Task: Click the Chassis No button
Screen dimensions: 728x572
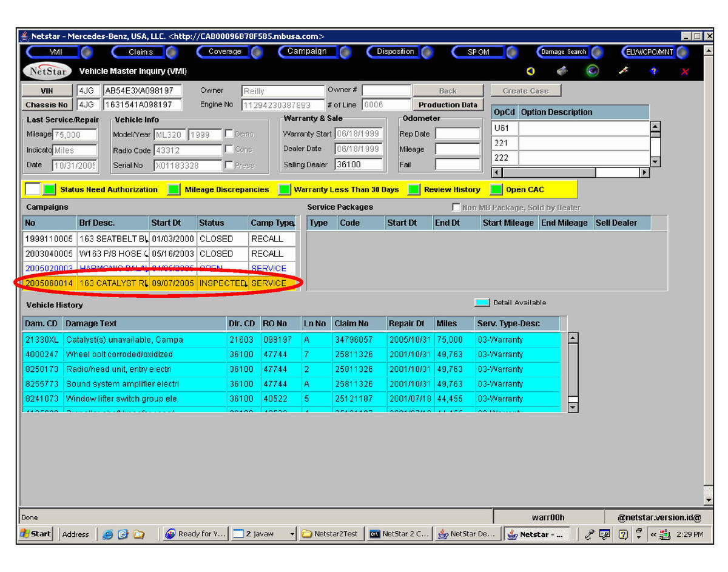Action: tap(47, 104)
